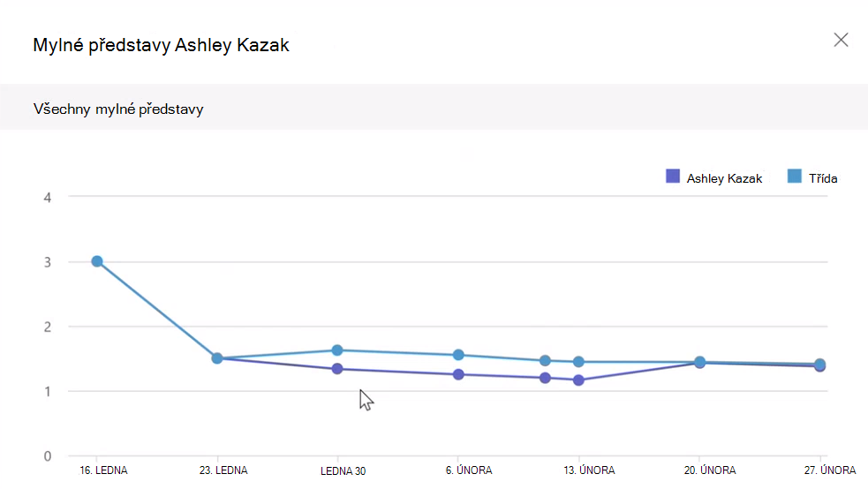The image size is (868, 489).
Task: Toggle Ashley Kazak legend swatch
Action: [x=673, y=177]
